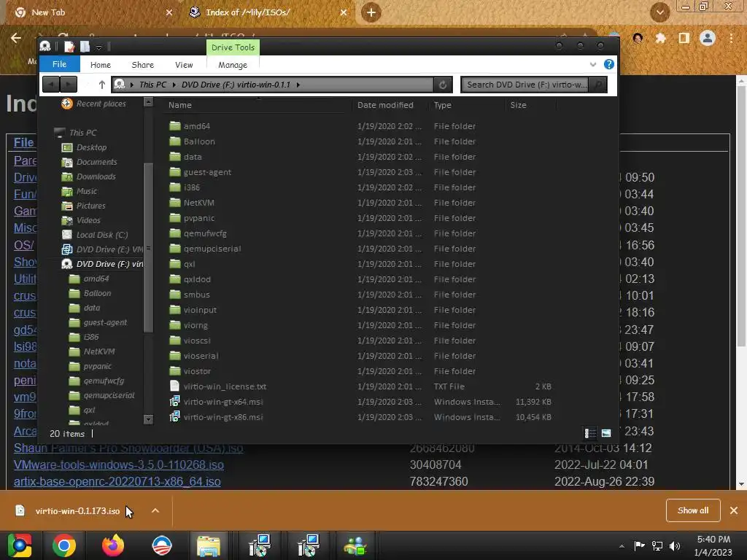Screen dimensions: 747x560
Task: Open the Manage ribbon tab
Action: click(233, 65)
